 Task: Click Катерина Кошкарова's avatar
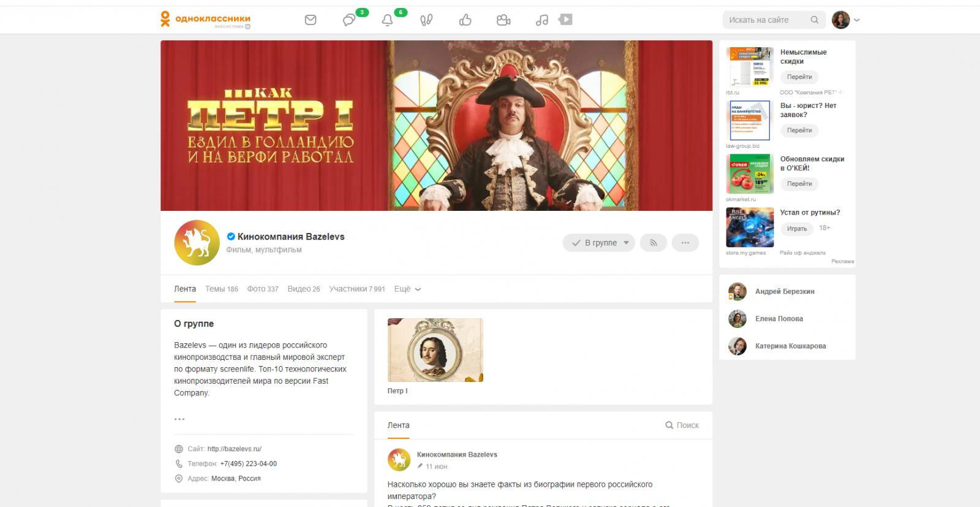[x=737, y=346]
